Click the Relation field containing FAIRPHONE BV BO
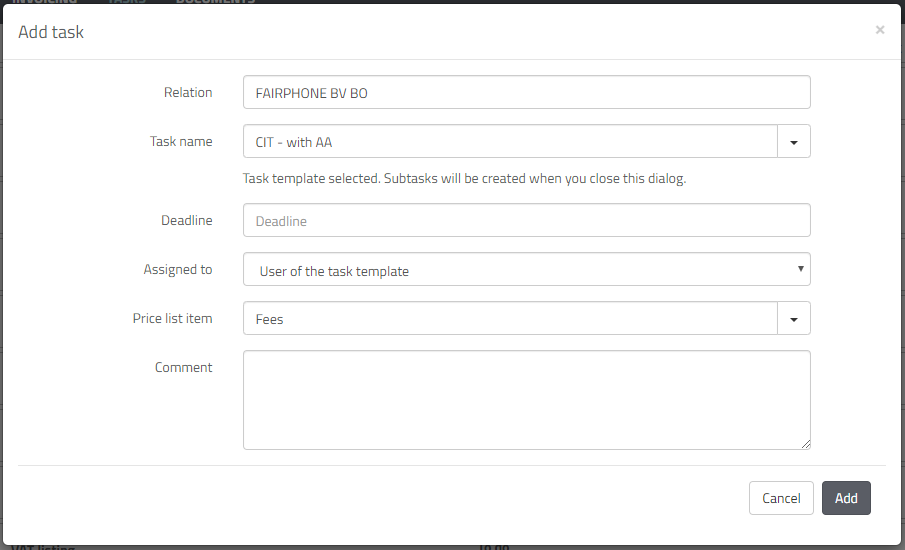This screenshot has width=905, height=550. [x=526, y=93]
